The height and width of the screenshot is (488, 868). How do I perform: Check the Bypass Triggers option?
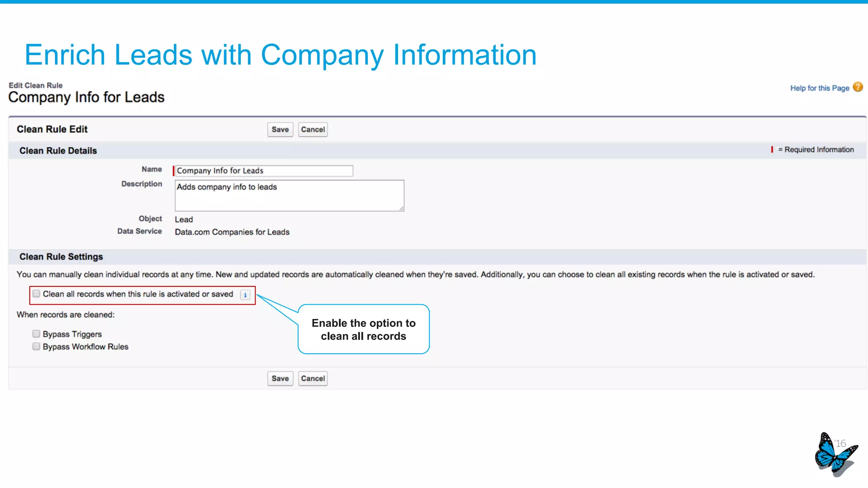pos(36,334)
